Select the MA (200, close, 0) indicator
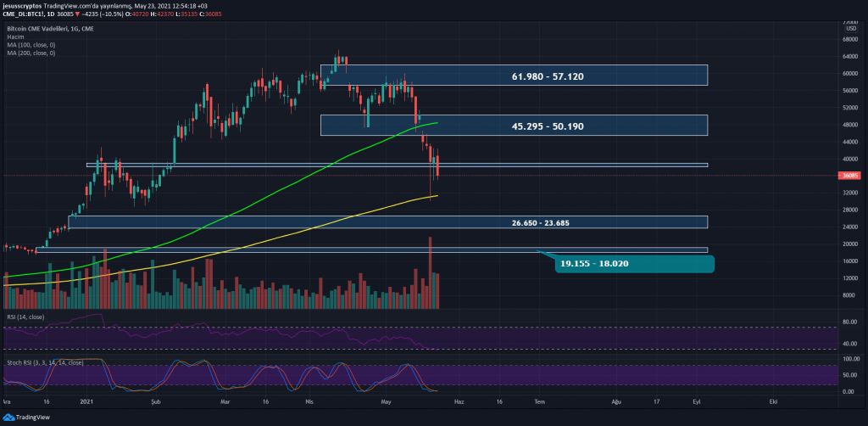The height and width of the screenshot is (426, 868). [32, 53]
